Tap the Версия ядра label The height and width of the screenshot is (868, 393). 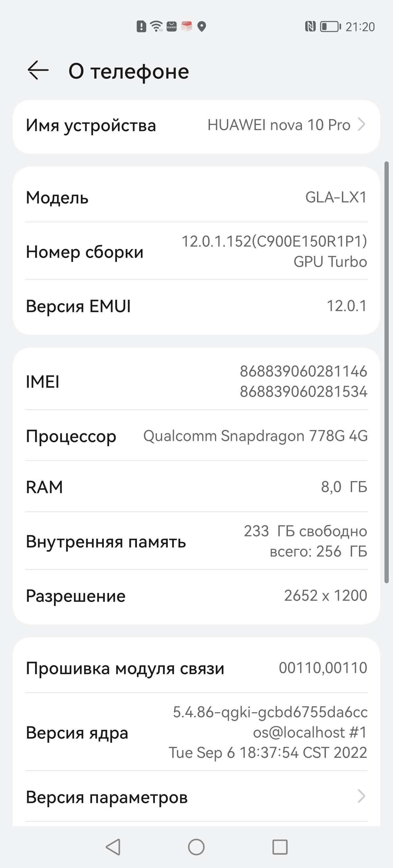77,732
